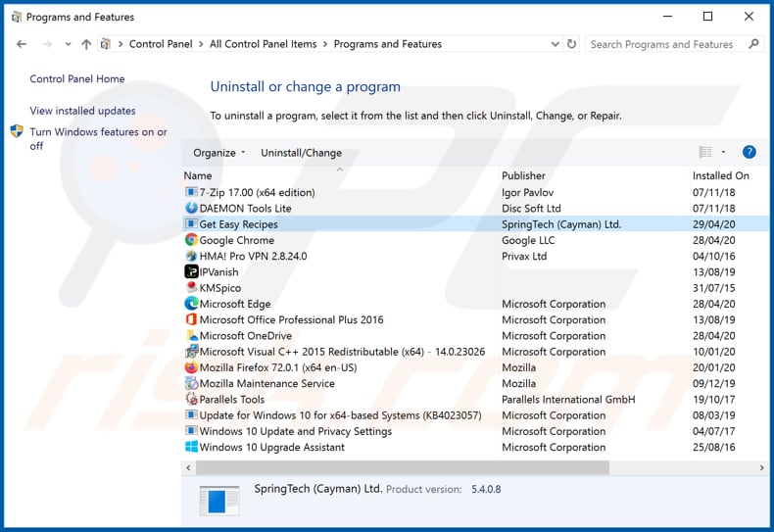Click the Uninstall/Change button
774x532 pixels.
click(x=301, y=153)
